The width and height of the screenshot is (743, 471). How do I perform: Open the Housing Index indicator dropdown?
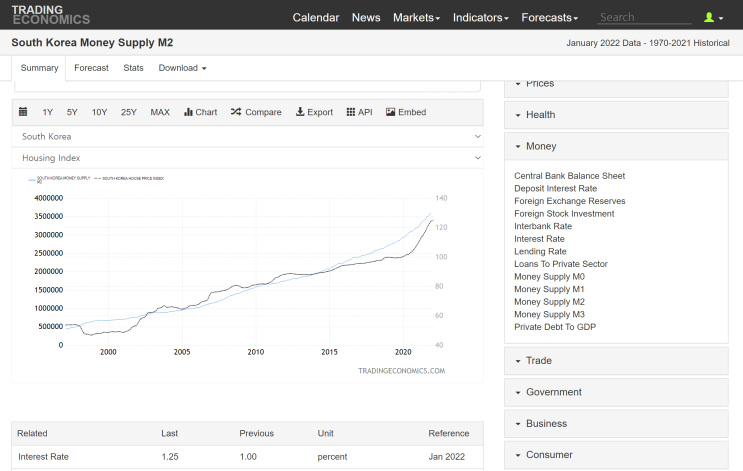tap(247, 158)
